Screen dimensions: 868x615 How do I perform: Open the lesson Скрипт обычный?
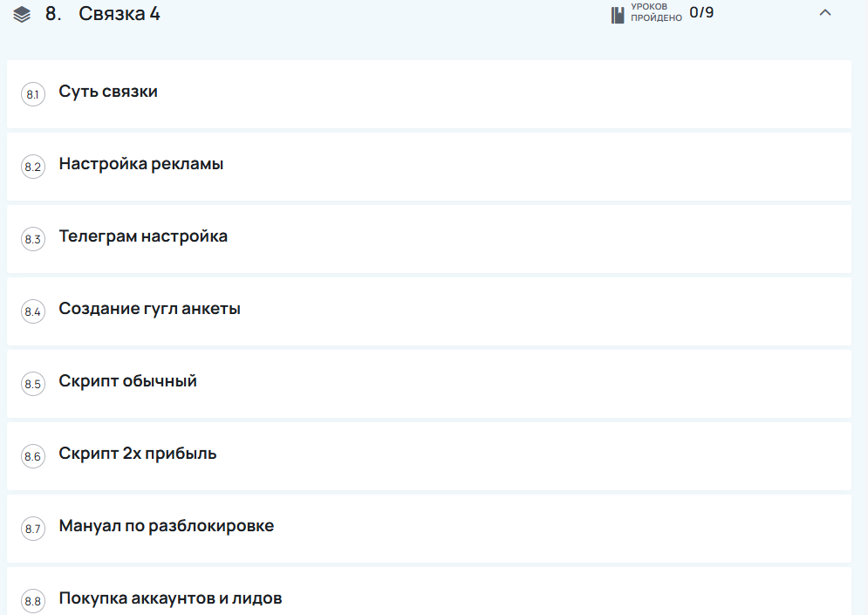point(126,381)
